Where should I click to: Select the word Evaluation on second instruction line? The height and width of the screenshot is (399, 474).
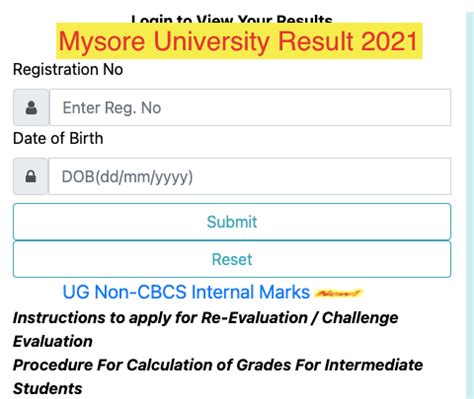point(53,341)
